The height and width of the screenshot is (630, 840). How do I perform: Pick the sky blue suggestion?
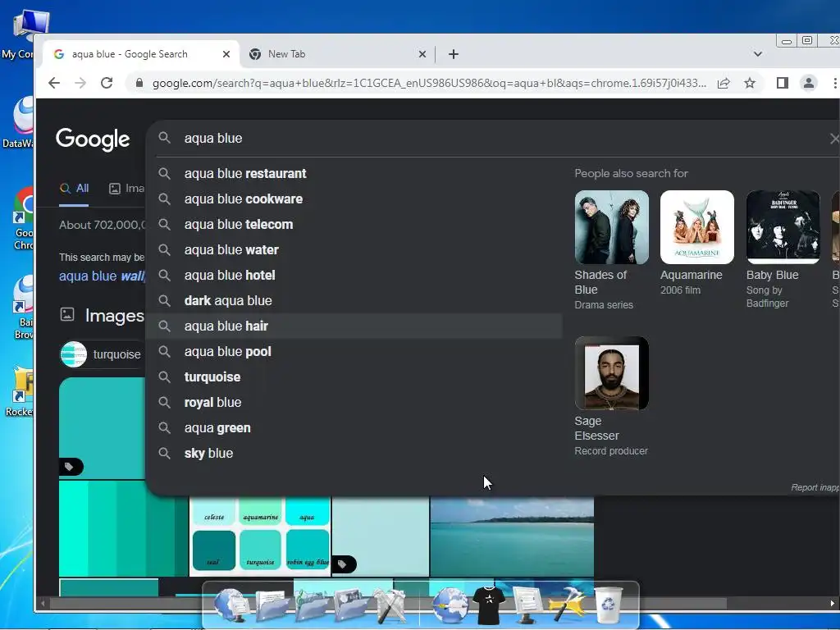(x=354, y=453)
